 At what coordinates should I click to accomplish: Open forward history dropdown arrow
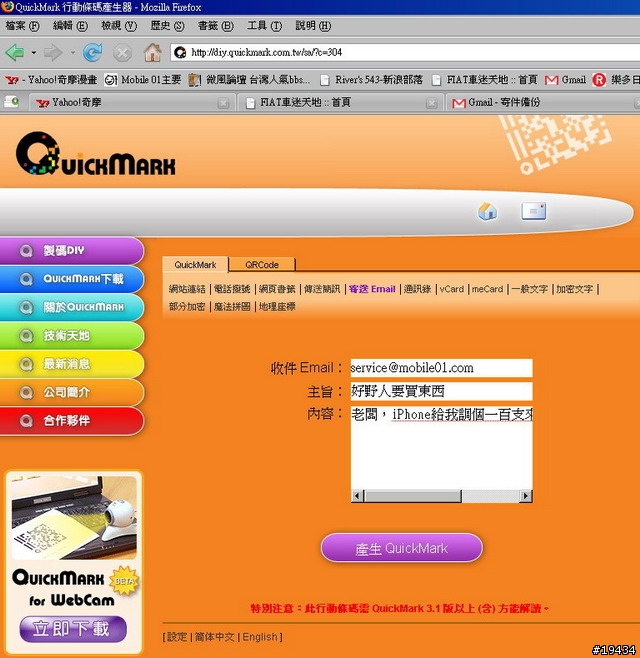[73, 53]
